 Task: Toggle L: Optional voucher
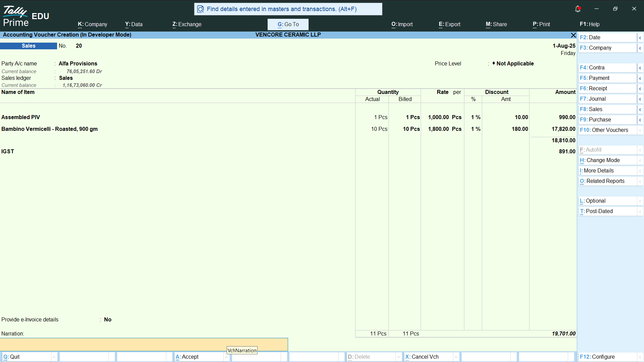click(x=607, y=201)
